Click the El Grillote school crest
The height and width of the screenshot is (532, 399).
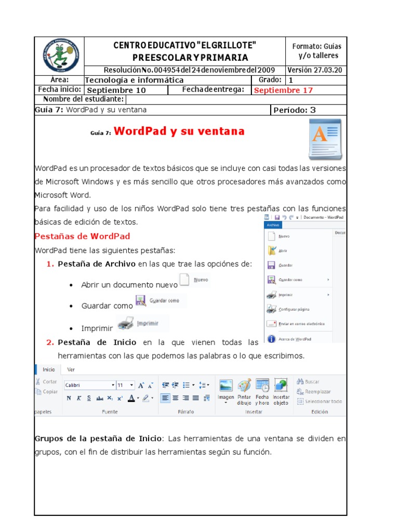tap(61, 55)
